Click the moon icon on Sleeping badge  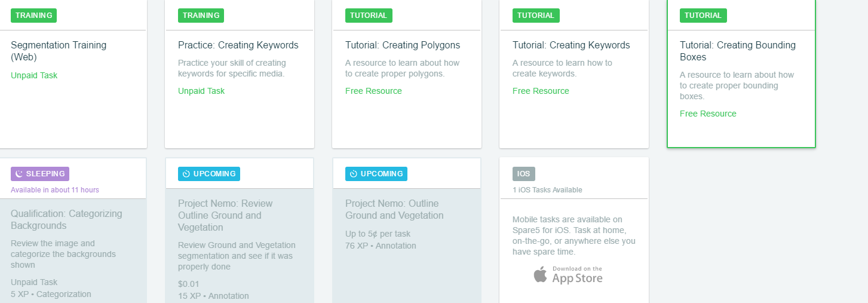click(19, 174)
